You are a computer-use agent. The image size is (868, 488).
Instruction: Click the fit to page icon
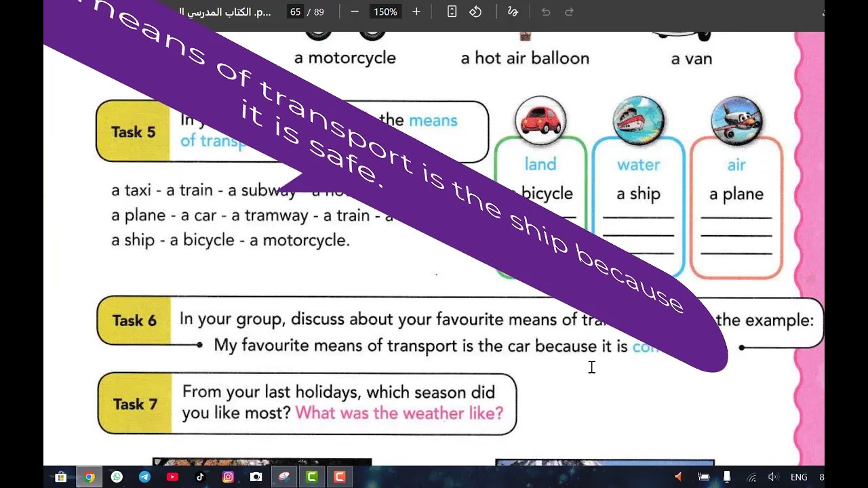pos(452,12)
